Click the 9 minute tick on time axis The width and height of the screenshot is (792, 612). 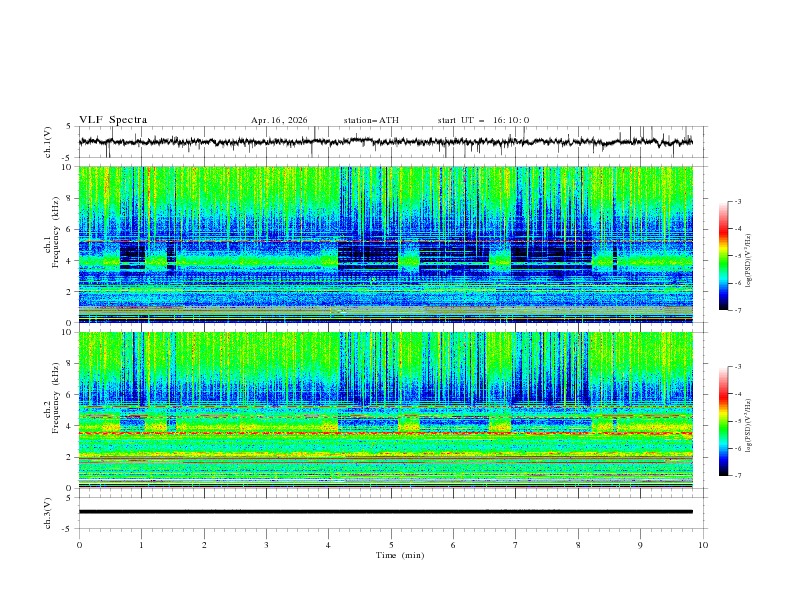click(x=640, y=545)
